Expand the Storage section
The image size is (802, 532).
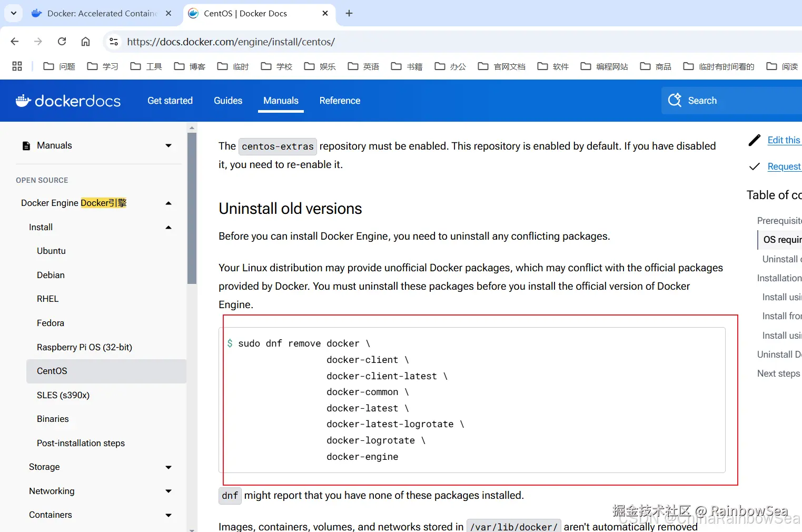point(169,467)
